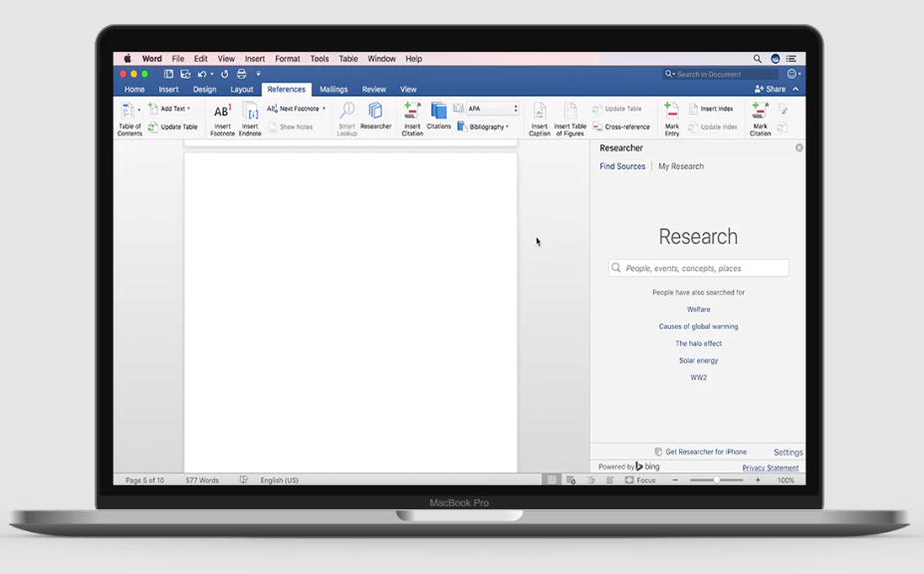The width and height of the screenshot is (924, 574).
Task: Open macOS Spotlight search icon
Action: [x=758, y=59]
